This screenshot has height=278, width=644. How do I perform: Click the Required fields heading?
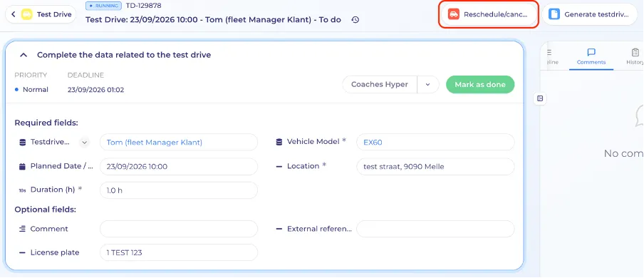(x=46, y=123)
